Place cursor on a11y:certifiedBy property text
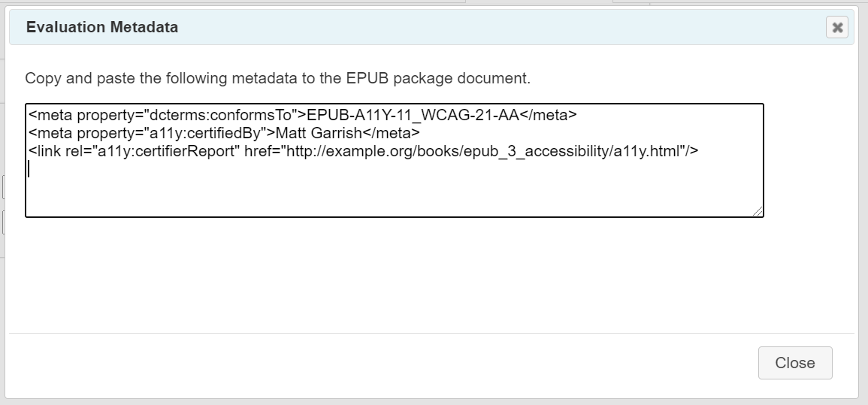This screenshot has height=405, width=868. [x=205, y=133]
